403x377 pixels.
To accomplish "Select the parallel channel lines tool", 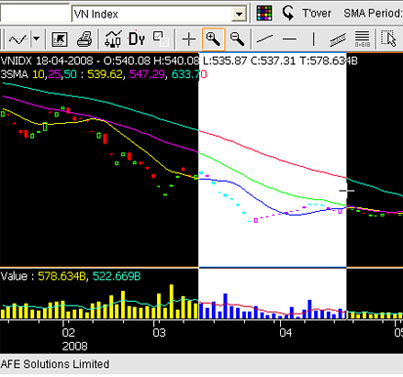I will click(337, 39).
